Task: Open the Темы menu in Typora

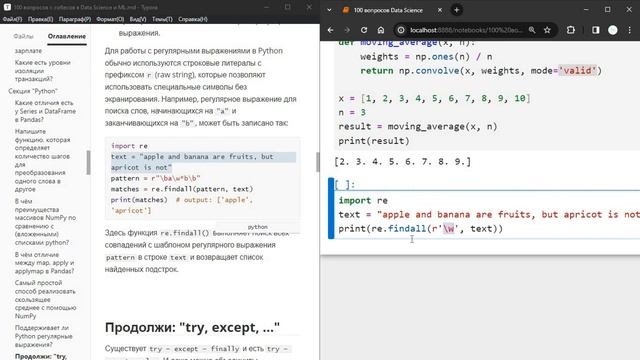Action: click(x=162, y=19)
